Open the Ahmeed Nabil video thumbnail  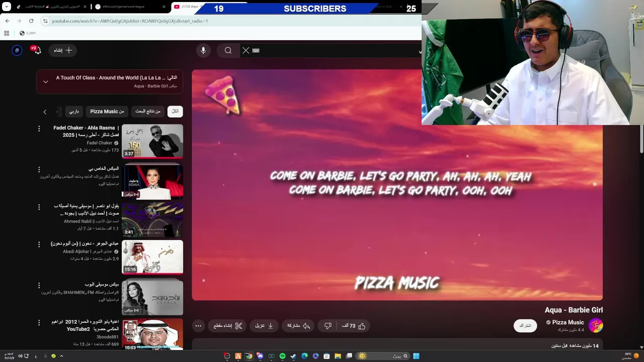point(152,219)
